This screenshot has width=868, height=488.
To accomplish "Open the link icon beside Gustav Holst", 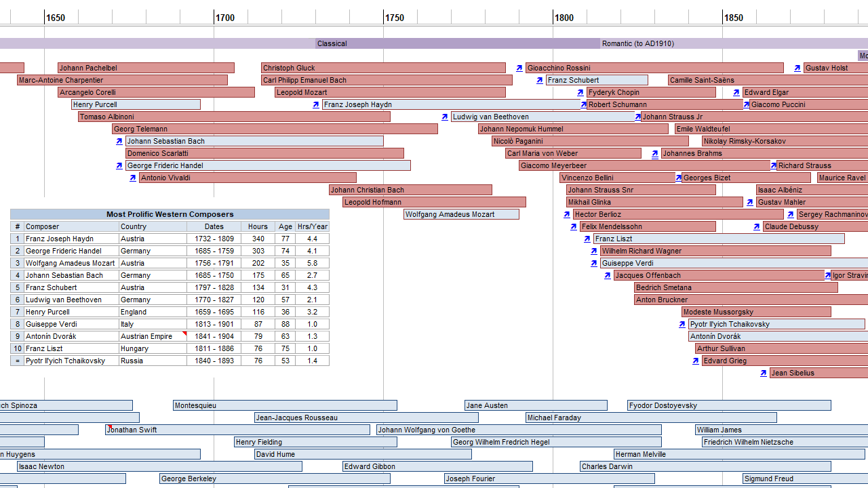I will click(797, 68).
